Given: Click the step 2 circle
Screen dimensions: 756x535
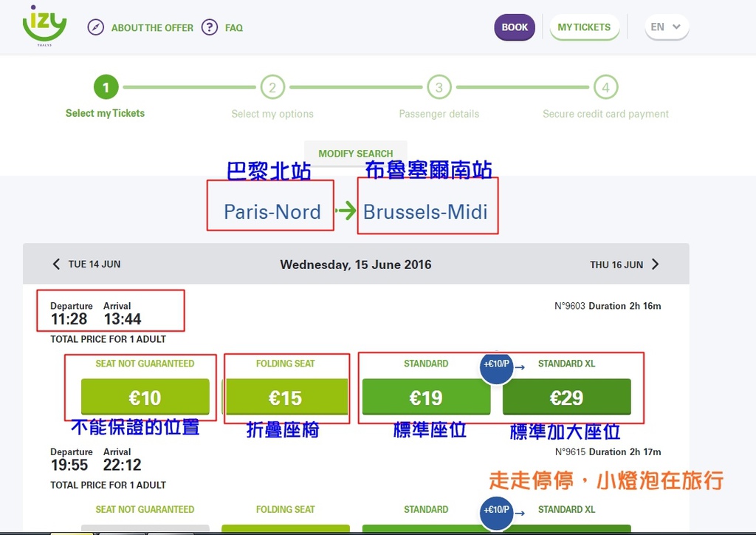Looking at the screenshot, I should (x=272, y=87).
